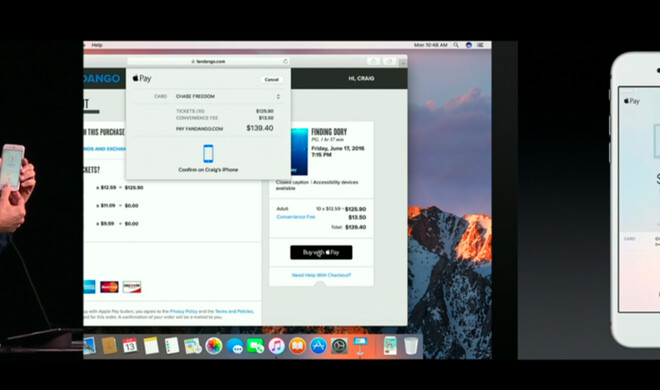The image size is (660, 390).
Task: Click the MasterCard logo
Action: [109, 287]
